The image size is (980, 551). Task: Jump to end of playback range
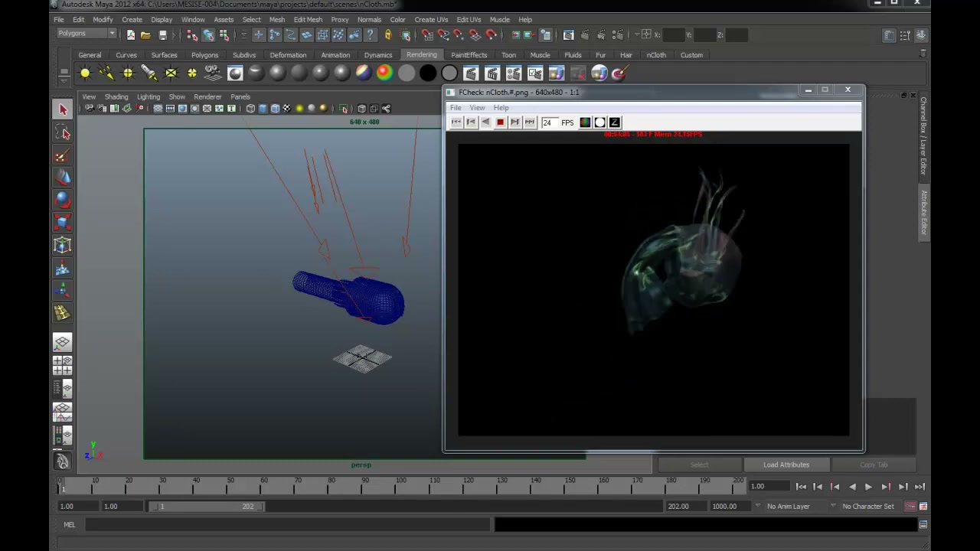click(x=920, y=487)
